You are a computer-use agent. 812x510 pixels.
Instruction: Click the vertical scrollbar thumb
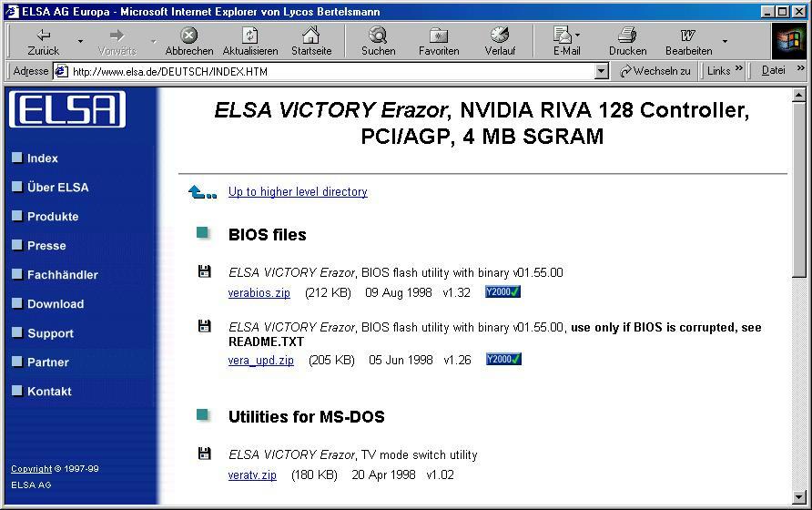coord(798,189)
